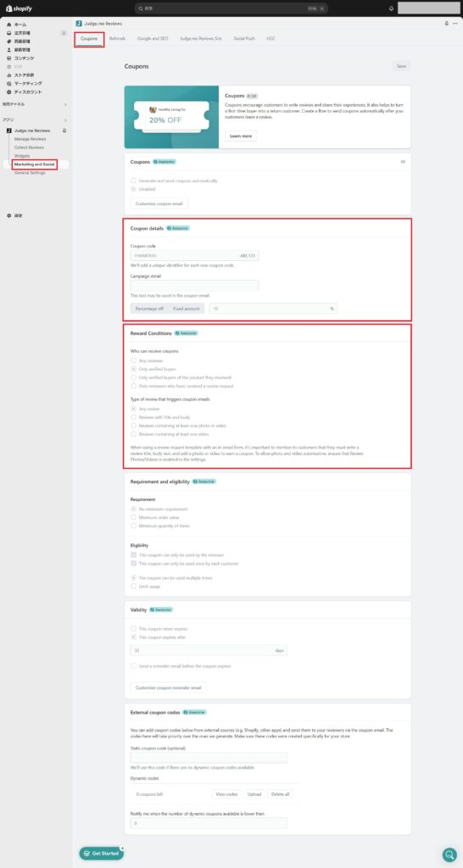463x868 pixels.
Task: Switch to the Google and SEO tab
Action: (x=153, y=39)
